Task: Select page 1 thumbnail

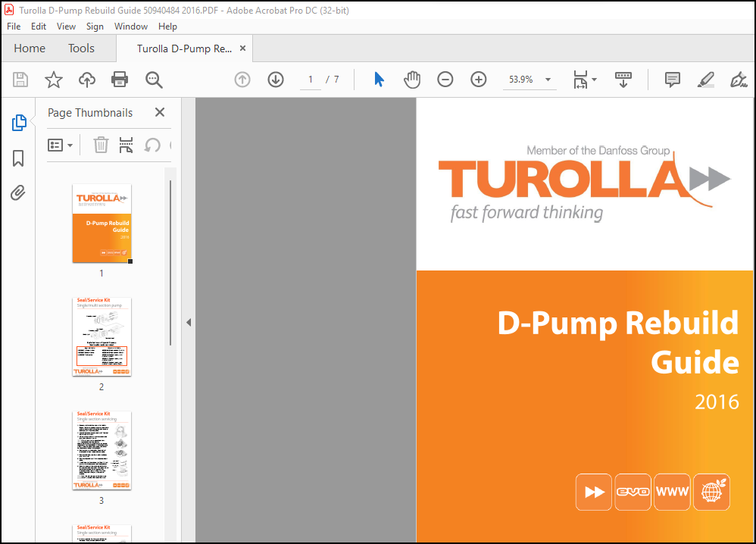Action: (102, 224)
